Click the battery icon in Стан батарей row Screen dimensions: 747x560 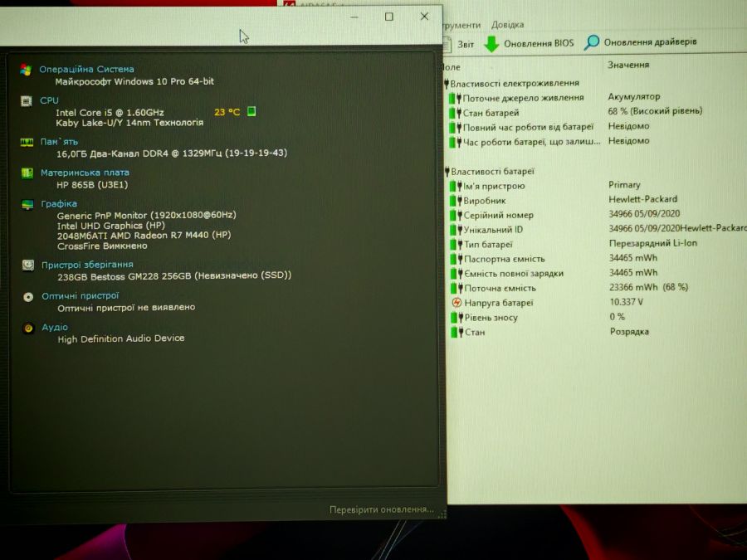455,113
